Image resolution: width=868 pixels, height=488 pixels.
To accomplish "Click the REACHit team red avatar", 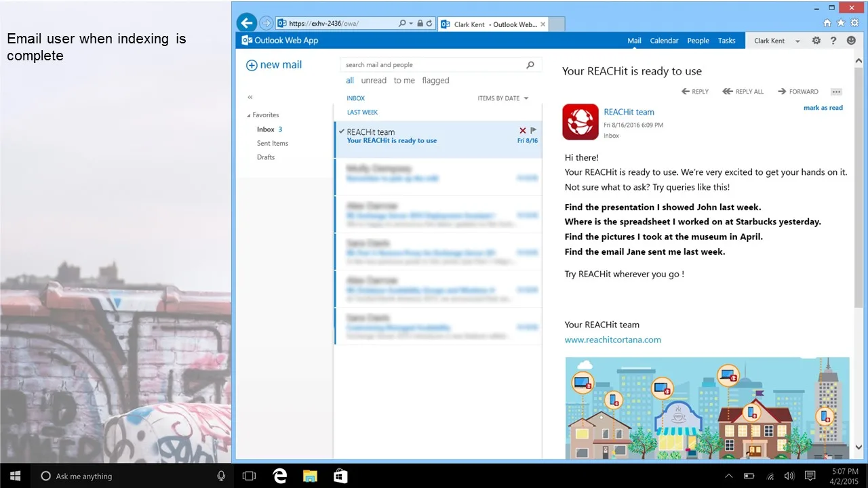I will tap(580, 122).
